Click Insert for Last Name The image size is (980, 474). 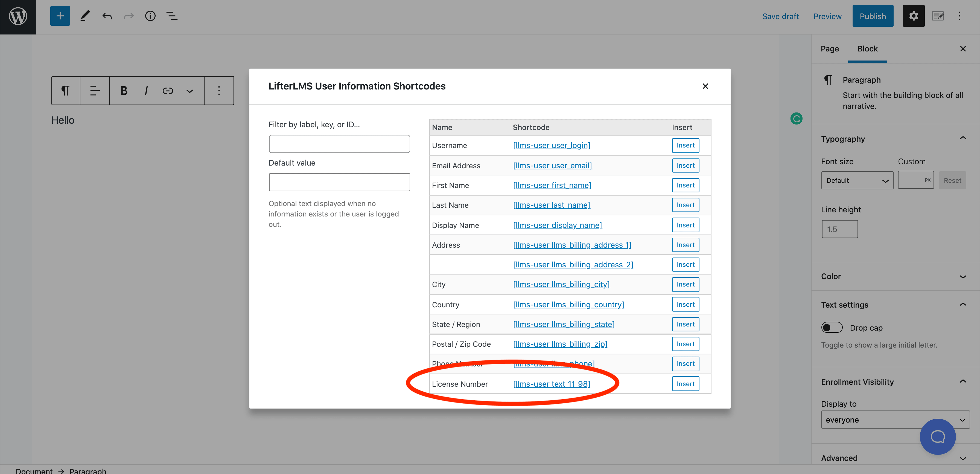coord(686,205)
